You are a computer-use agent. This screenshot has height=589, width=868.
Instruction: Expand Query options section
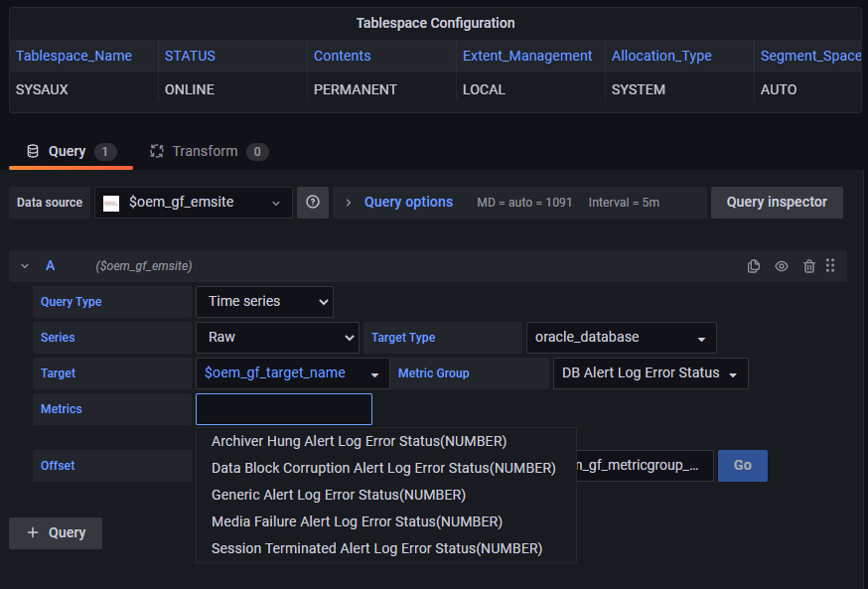point(407,203)
